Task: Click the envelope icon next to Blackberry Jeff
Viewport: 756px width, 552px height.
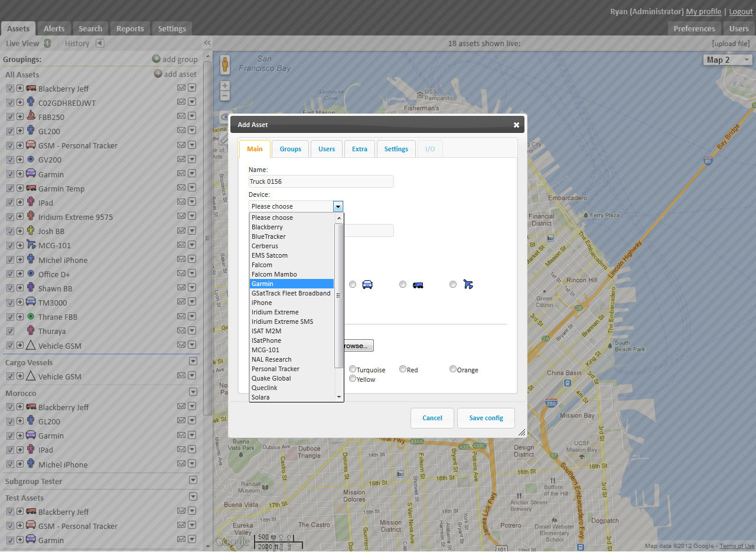Action: [181, 89]
